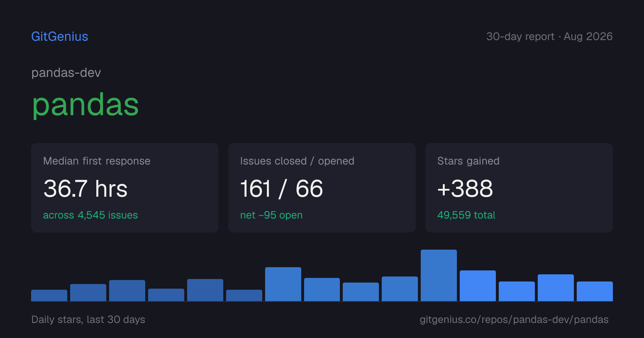Click the "+388" stars value
Screen dimensions: 644x338
465,188
